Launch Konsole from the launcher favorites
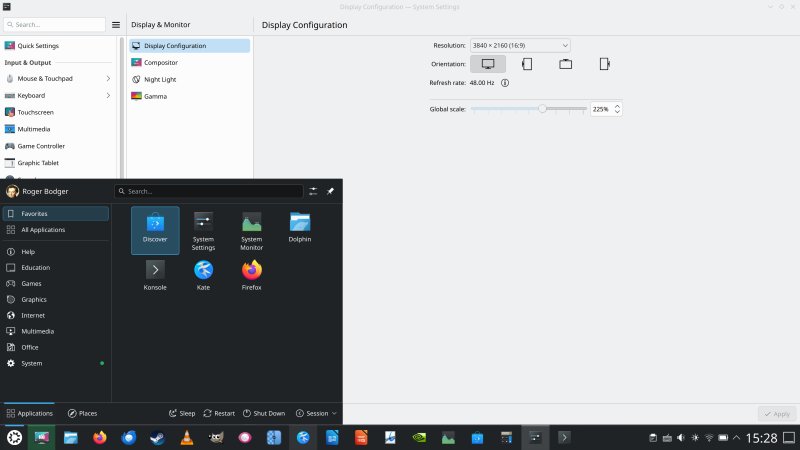800x450 pixels. point(155,275)
